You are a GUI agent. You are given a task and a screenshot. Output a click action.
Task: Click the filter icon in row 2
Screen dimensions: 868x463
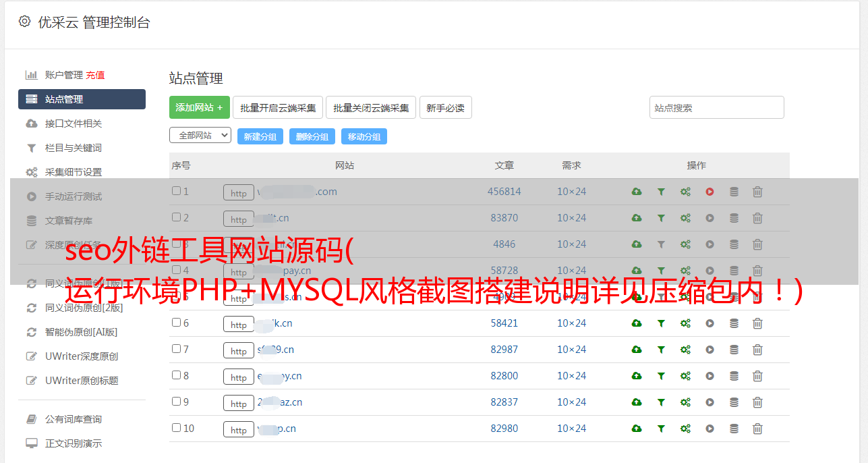tap(661, 218)
